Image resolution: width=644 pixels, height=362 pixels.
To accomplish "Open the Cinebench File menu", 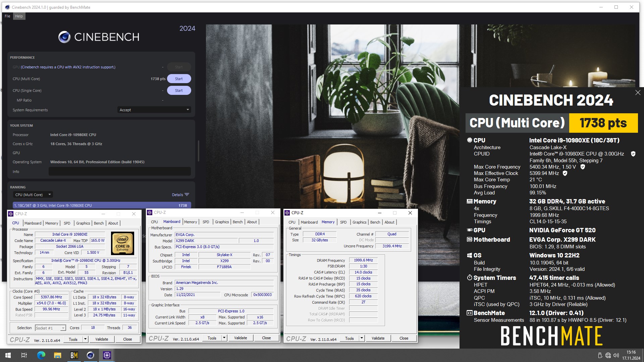I will click(7, 16).
